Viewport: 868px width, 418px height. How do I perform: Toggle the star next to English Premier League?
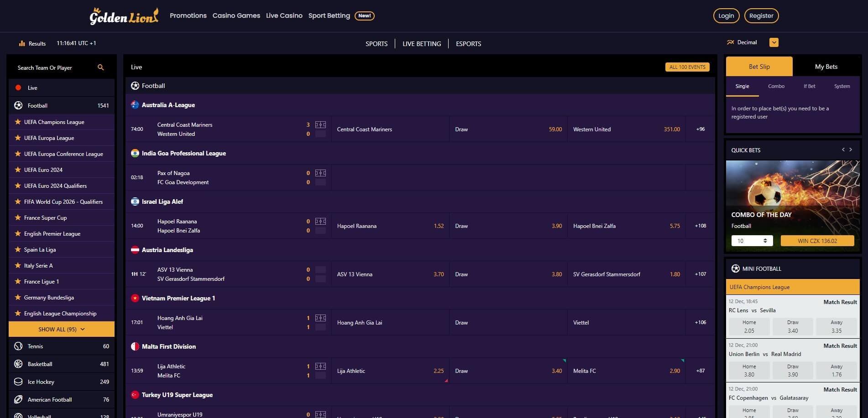(18, 233)
